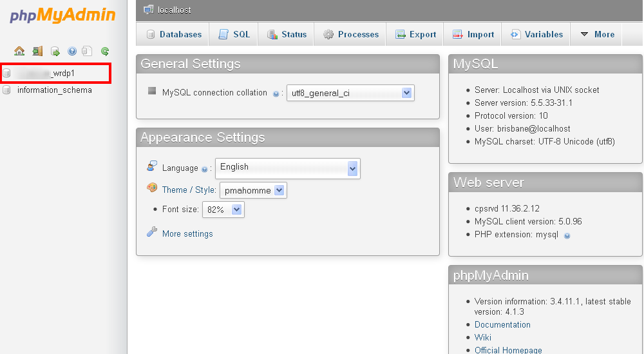Image resolution: width=644 pixels, height=354 pixels.
Task: Open the Documentation link
Action: coord(502,324)
